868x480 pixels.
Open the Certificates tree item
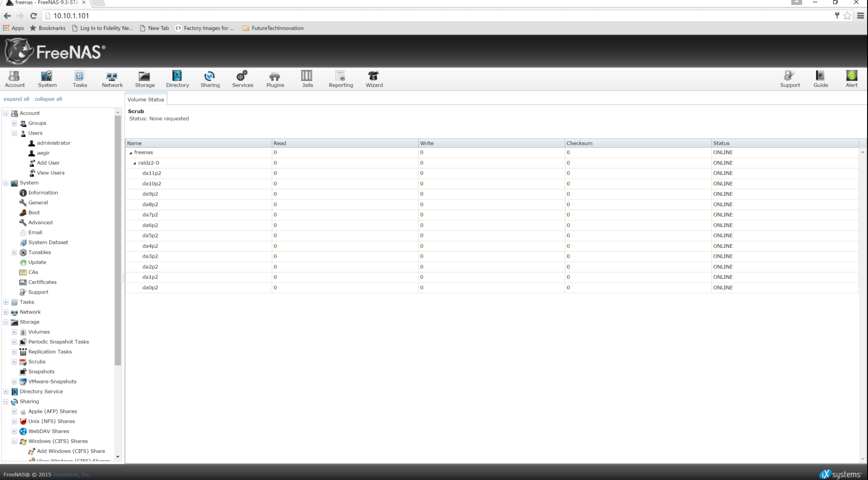[x=38, y=282]
